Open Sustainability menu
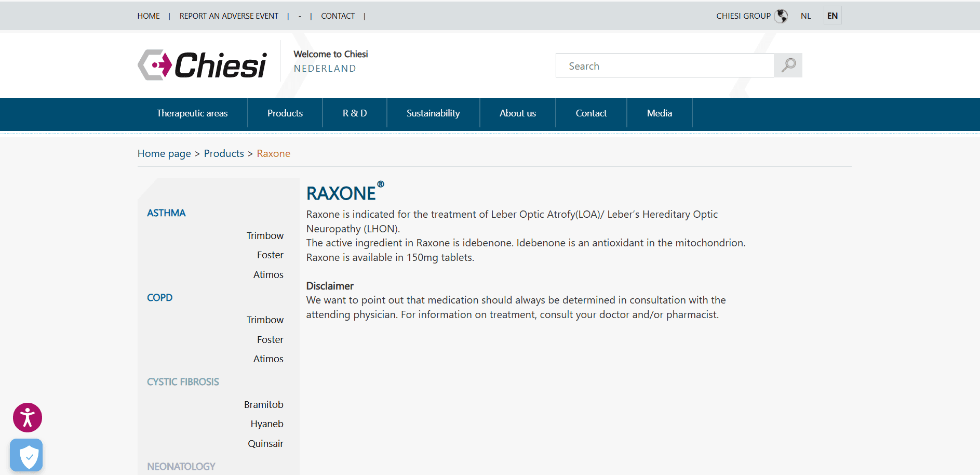Image resolution: width=980 pixels, height=475 pixels. click(433, 113)
